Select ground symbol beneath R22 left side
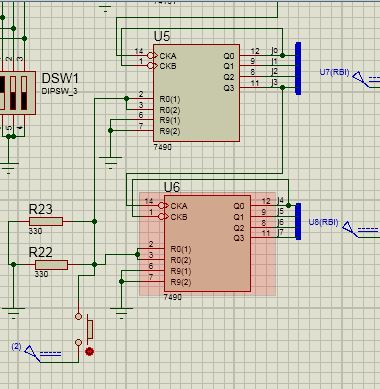Image resolution: width=380 pixels, height=389 pixels. (13, 313)
